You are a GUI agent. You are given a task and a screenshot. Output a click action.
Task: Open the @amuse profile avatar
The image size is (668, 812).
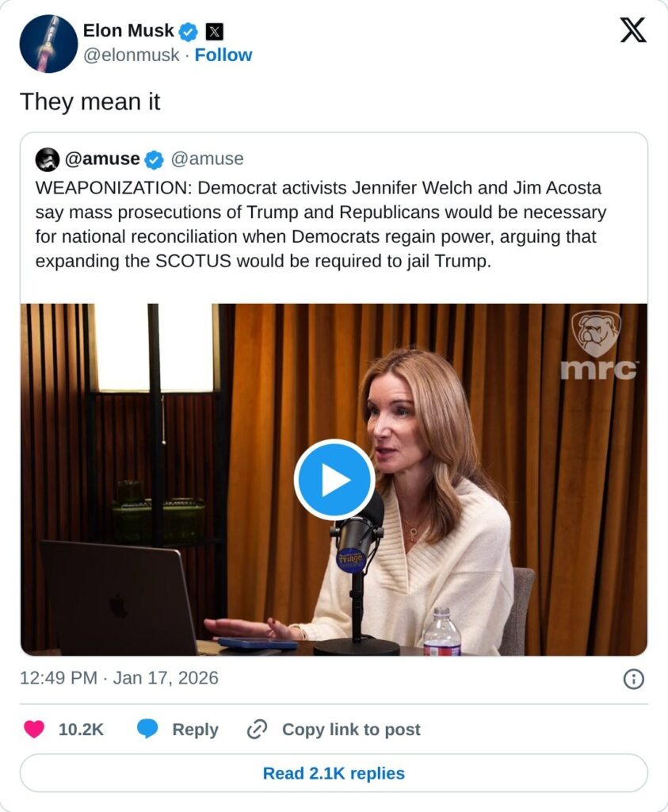47,159
